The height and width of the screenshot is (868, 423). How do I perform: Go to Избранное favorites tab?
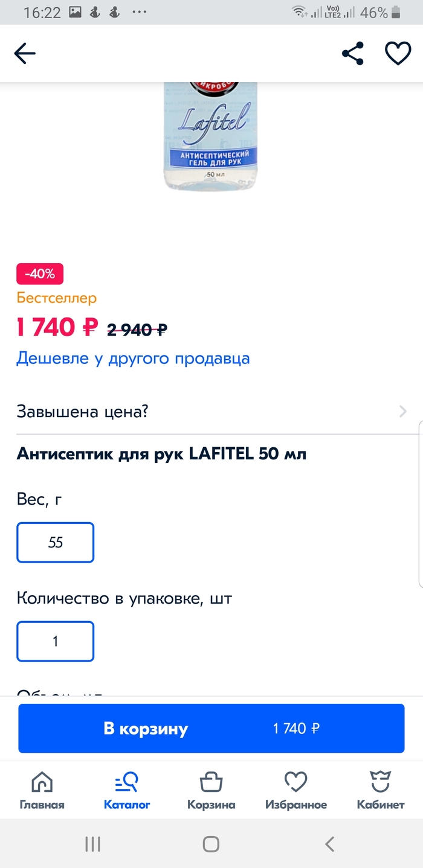click(x=296, y=790)
